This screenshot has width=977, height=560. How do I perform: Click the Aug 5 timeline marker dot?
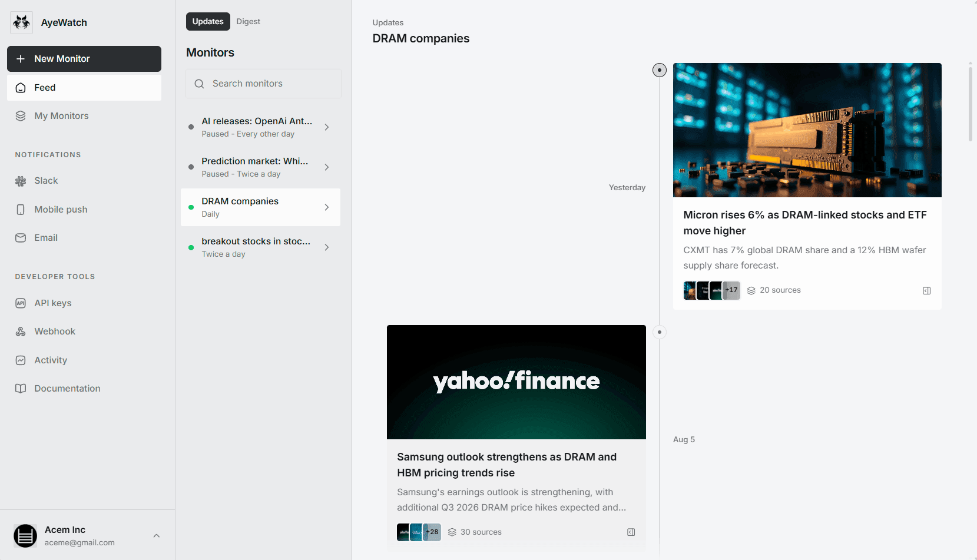point(660,332)
